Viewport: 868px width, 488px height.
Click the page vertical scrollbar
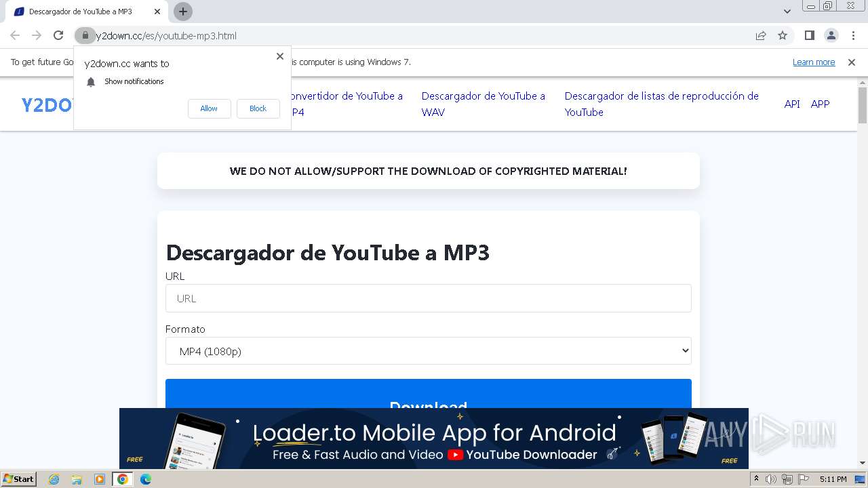point(863,106)
